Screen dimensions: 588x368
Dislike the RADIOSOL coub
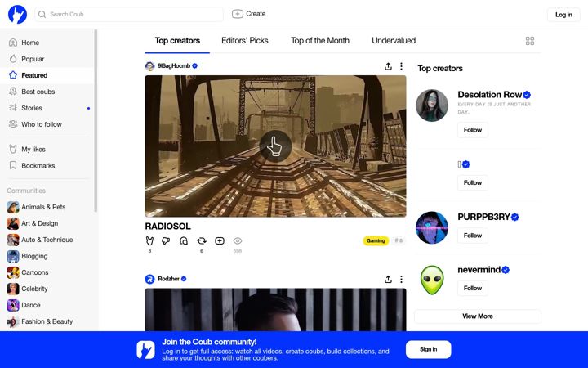tap(166, 240)
